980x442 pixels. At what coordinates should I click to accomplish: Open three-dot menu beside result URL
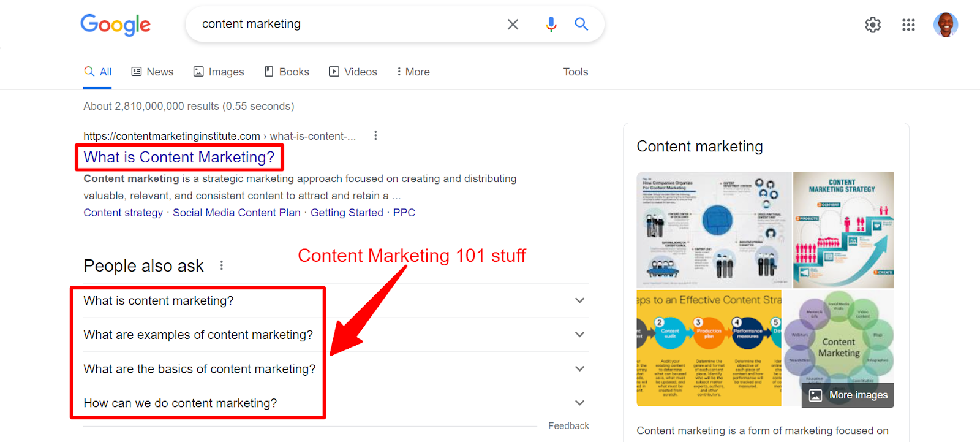click(x=375, y=135)
